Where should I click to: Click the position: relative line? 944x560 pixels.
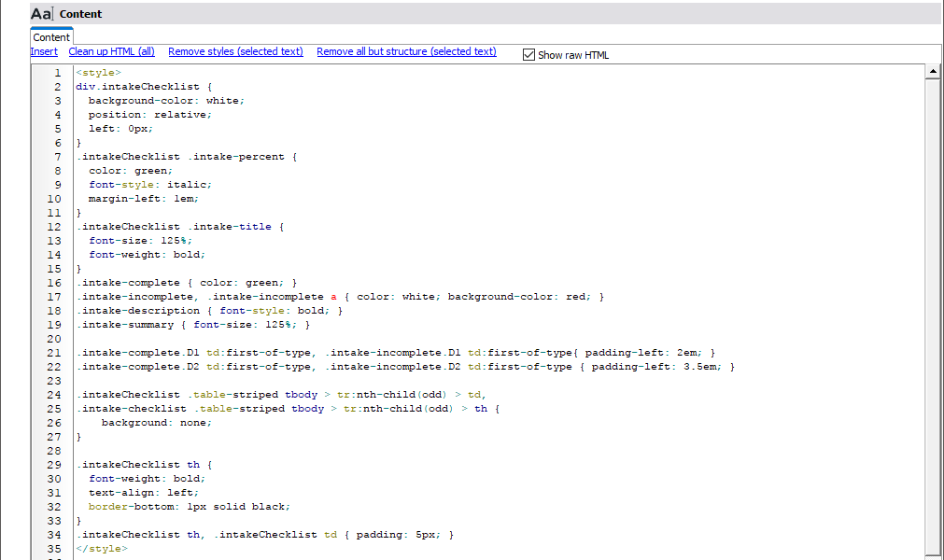pyautogui.click(x=150, y=115)
